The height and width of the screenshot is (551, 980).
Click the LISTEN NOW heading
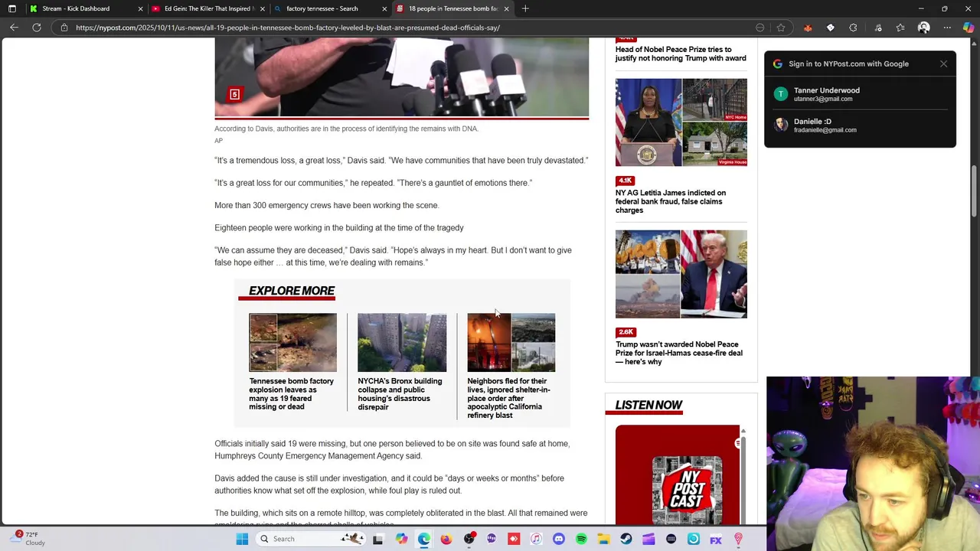click(648, 405)
